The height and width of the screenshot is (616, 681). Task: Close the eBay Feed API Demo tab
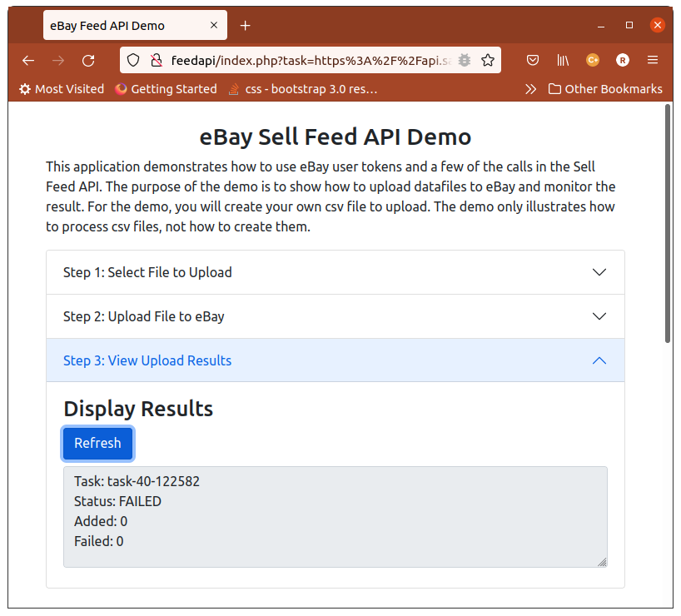(214, 25)
